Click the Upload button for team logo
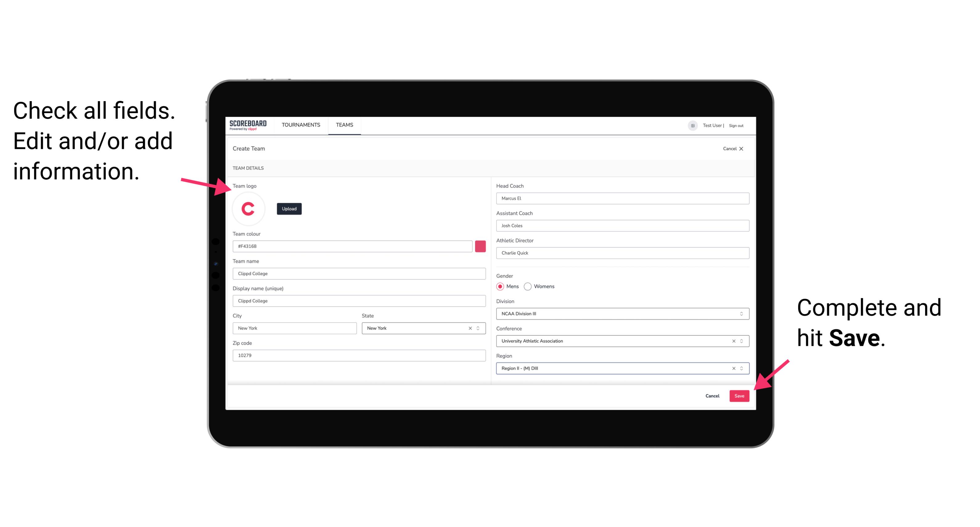This screenshot has height=527, width=980. coord(289,208)
